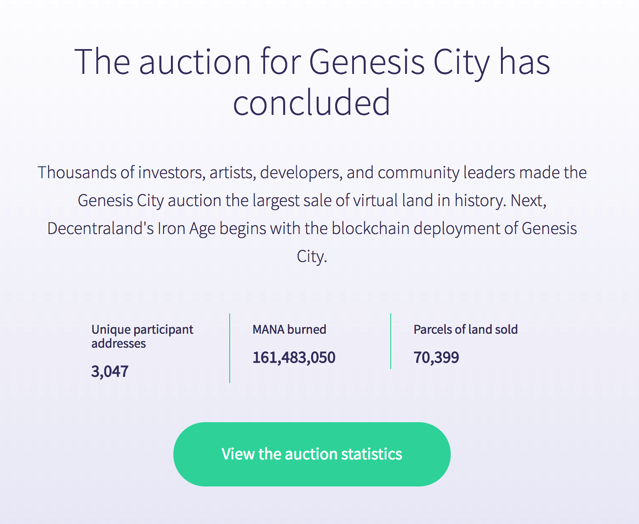Click the word "concluded" in the headline
639x524 pixels.
[x=312, y=102]
